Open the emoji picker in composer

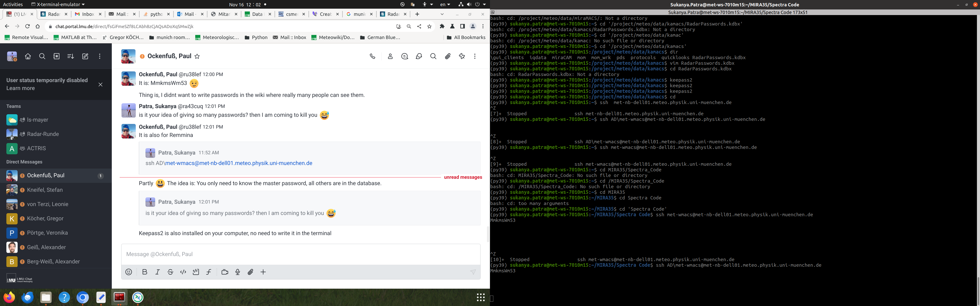click(129, 272)
